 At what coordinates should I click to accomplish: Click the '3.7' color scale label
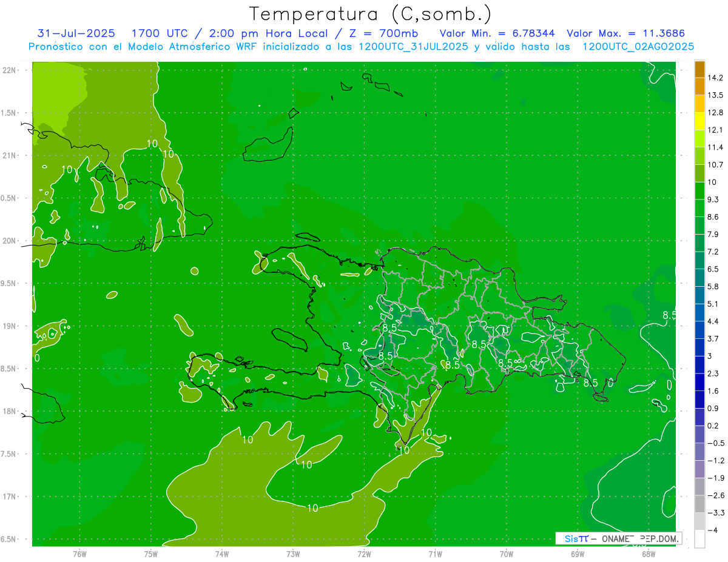coord(713,339)
